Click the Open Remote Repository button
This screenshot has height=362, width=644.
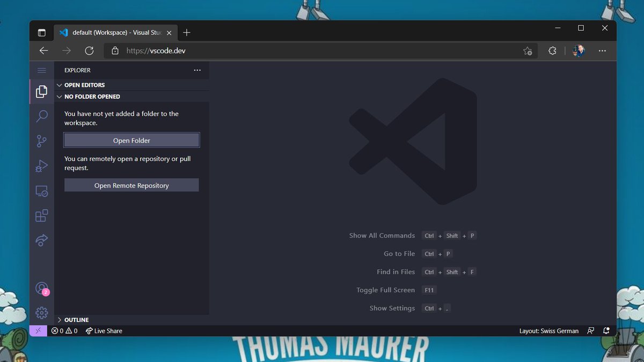[131, 185]
